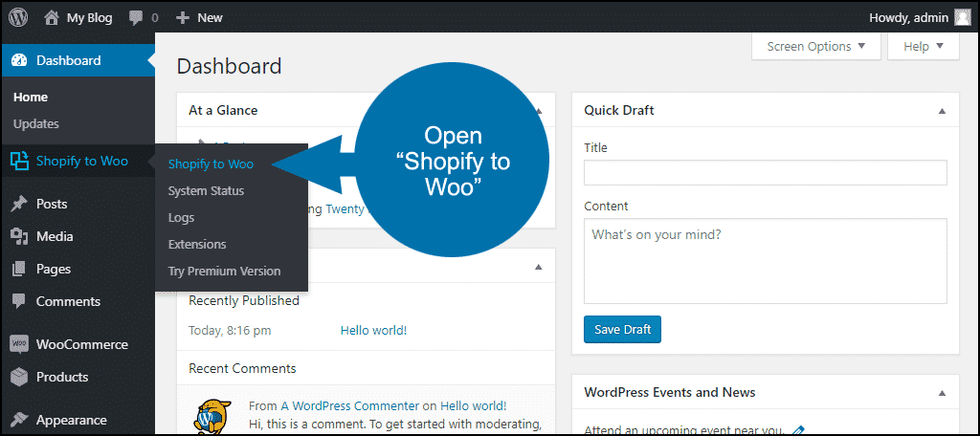Open Logs submenu item
980x436 pixels.
coord(181,218)
